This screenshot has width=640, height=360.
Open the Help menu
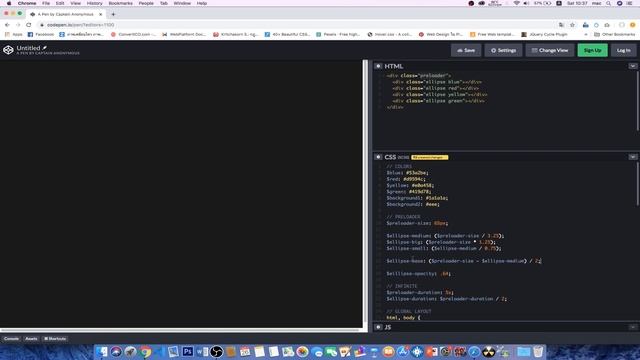click(202, 3)
